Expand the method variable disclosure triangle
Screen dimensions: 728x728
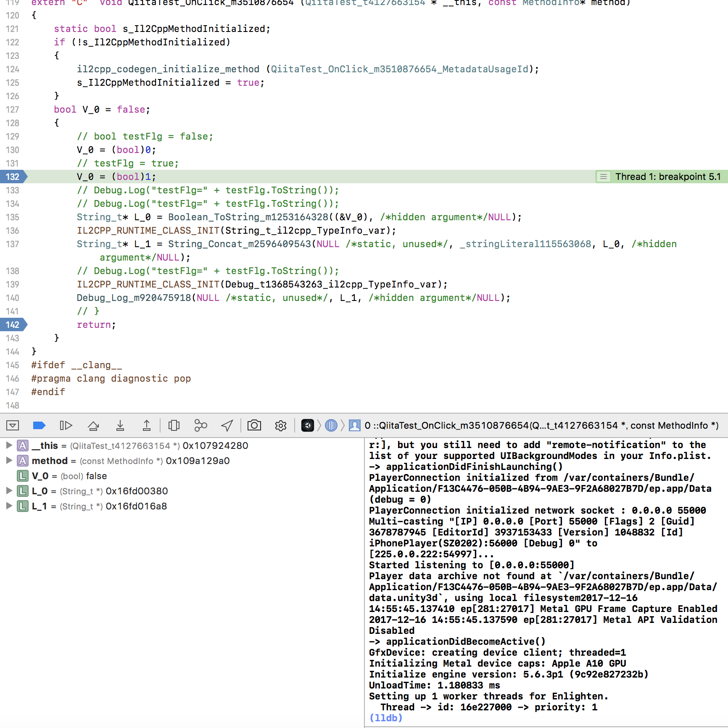pyautogui.click(x=8, y=461)
